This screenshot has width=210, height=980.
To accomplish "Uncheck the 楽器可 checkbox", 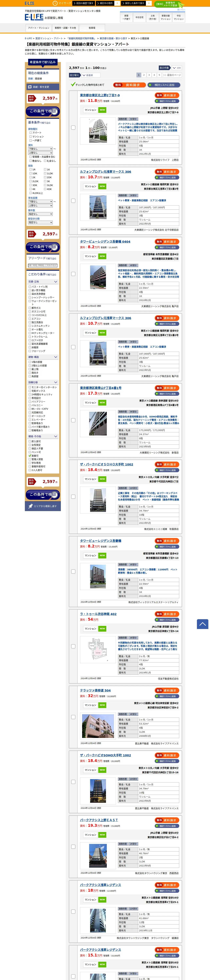I will point(30,455).
